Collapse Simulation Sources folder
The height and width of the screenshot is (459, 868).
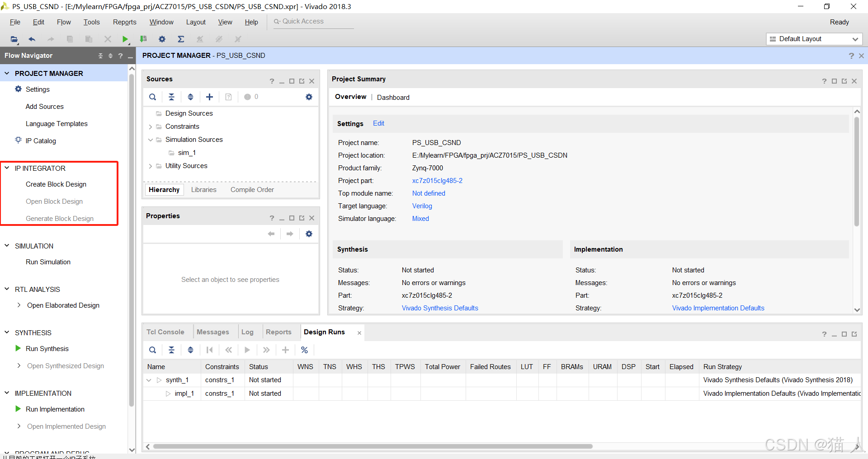(151, 140)
